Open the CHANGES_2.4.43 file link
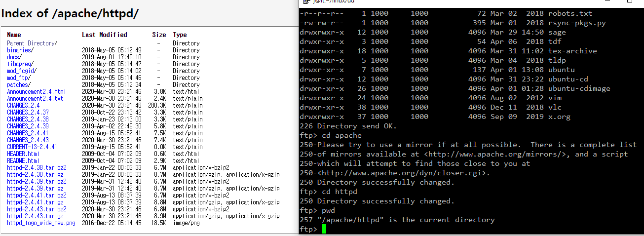The height and width of the screenshot is (236, 644). click(28, 140)
